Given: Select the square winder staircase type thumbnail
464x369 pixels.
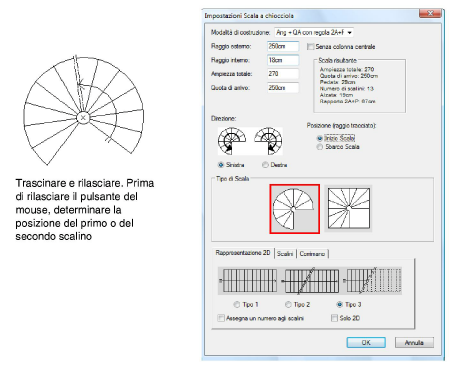Looking at the screenshot, I should pyautogui.click(x=348, y=209).
